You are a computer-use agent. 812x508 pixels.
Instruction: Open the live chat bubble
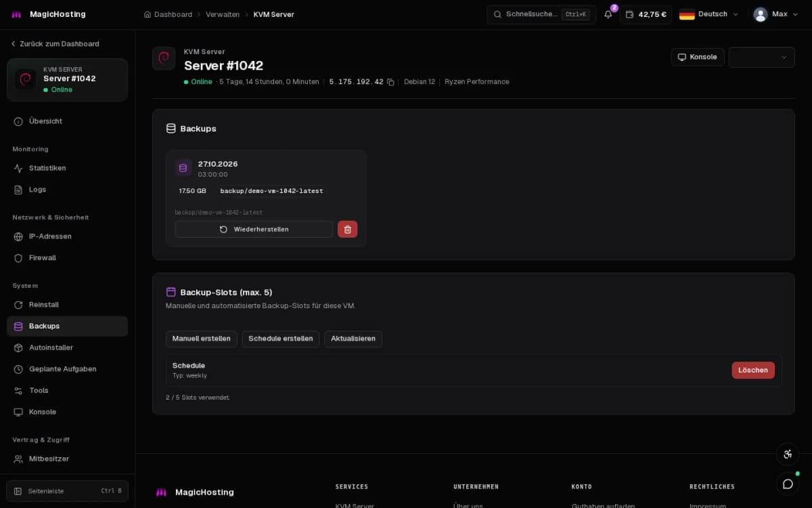pos(788,484)
